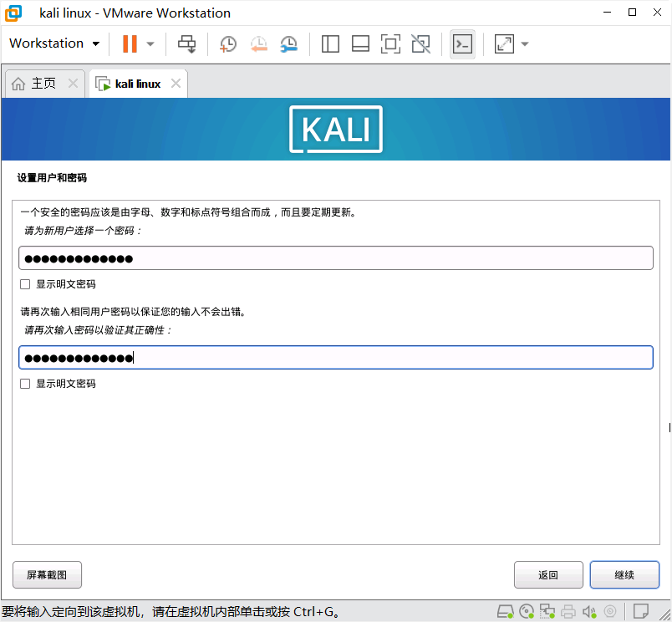This screenshot has height=622, width=672.
Task: Toggle the console view button
Action: 462,43
